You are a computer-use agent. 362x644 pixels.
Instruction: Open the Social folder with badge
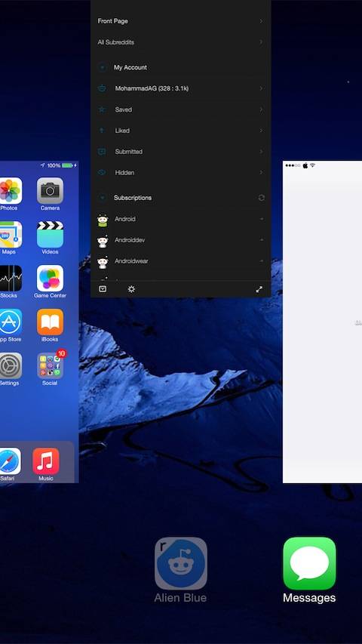pos(50,365)
